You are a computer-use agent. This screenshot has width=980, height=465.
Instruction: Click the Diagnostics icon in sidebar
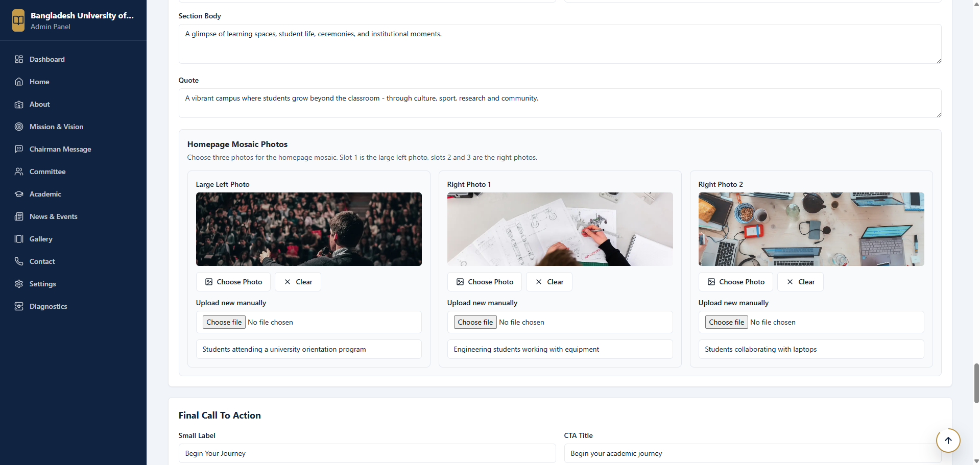[19, 306]
